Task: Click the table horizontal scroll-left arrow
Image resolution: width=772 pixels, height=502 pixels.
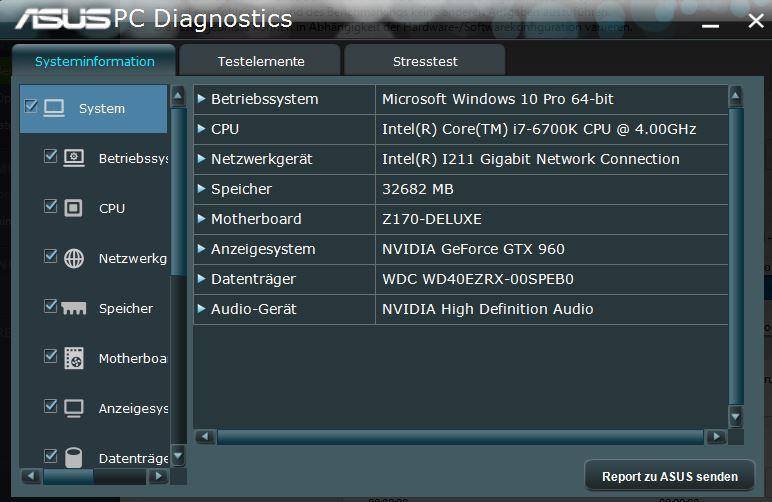Action: pos(205,437)
